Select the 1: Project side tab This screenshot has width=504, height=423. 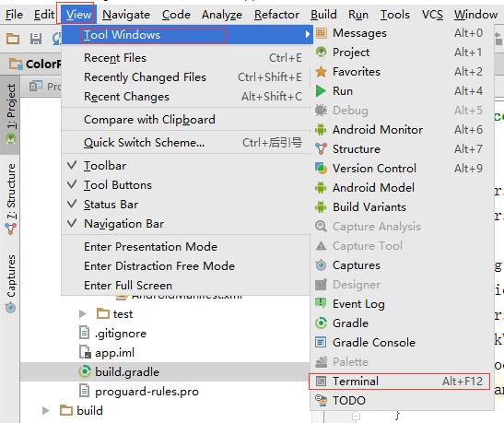(11, 114)
